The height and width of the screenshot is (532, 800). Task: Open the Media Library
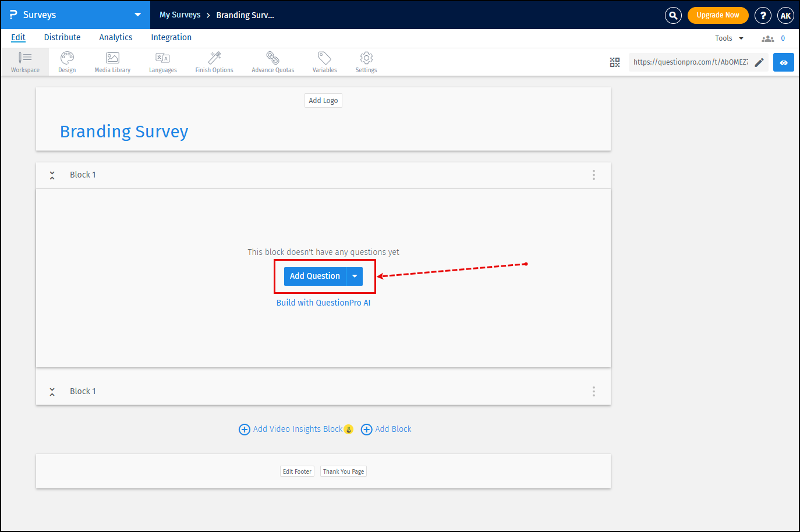pos(112,62)
